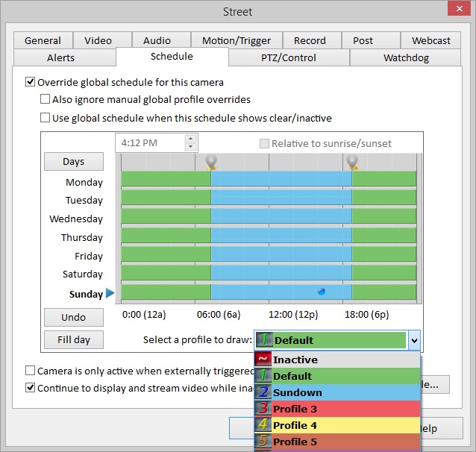Click the number 1 icon in profile combo box

tap(264, 340)
